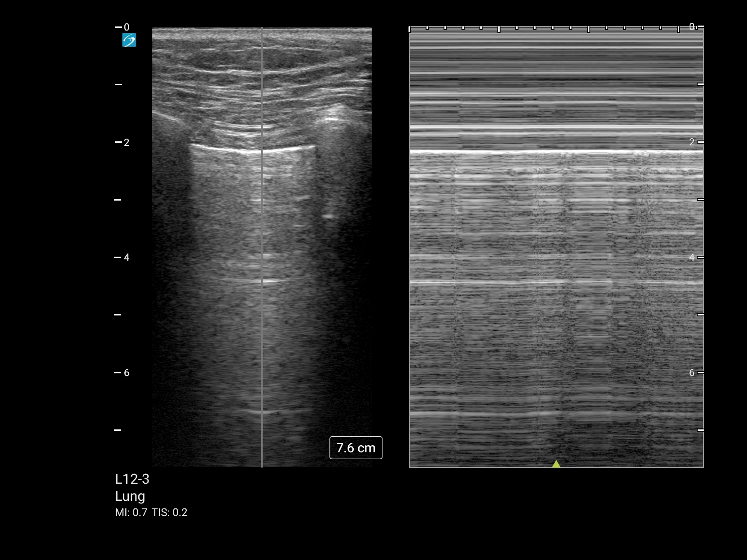The width and height of the screenshot is (747, 560).
Task: Select the 6 mark on M-mode depth scale
Action: (x=692, y=373)
